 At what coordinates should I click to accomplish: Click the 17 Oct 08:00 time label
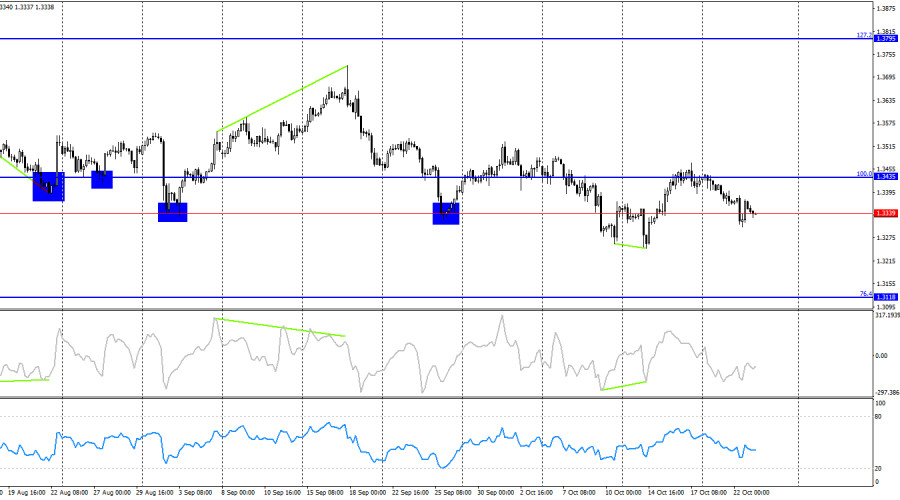(709, 493)
